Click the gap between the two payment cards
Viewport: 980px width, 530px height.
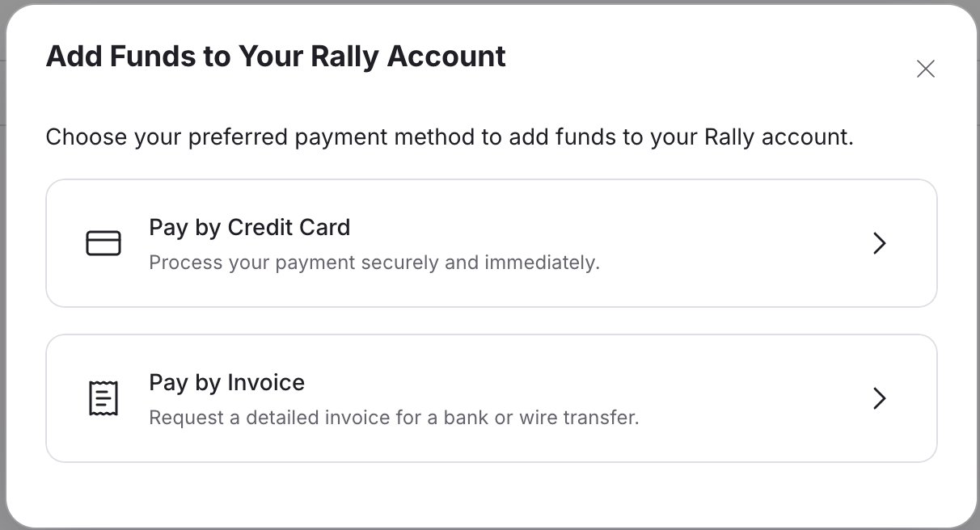[491, 321]
